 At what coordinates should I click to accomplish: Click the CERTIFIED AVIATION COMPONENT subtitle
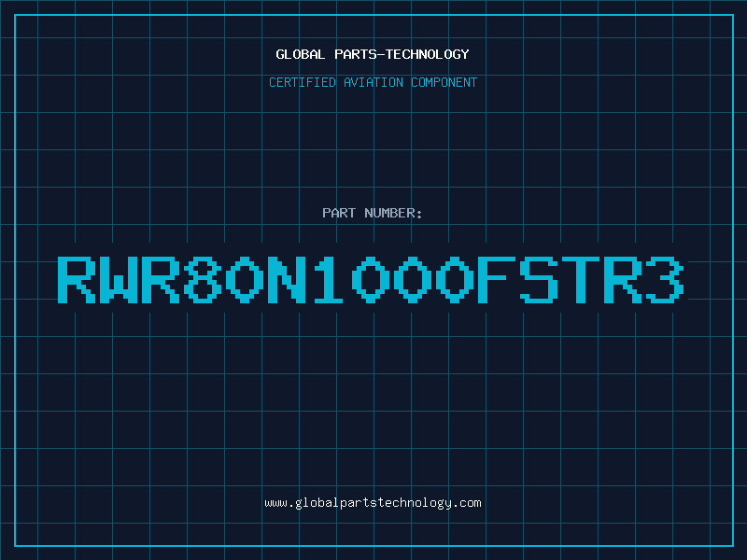(373, 82)
